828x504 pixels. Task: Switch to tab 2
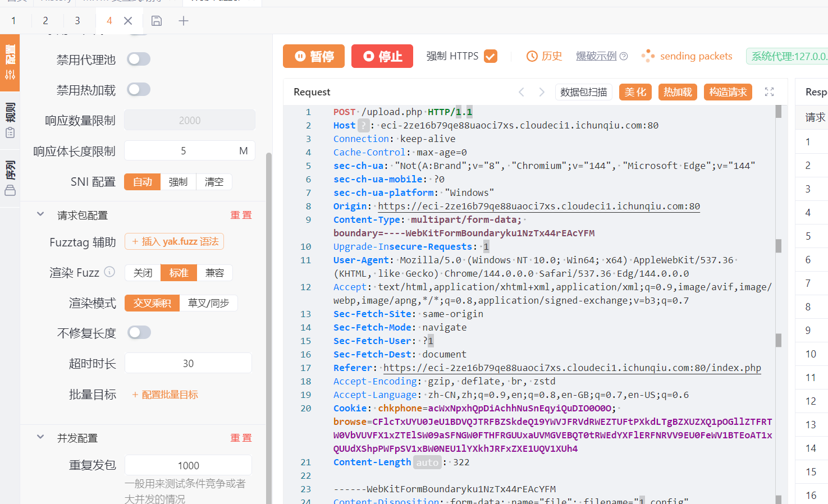click(45, 21)
